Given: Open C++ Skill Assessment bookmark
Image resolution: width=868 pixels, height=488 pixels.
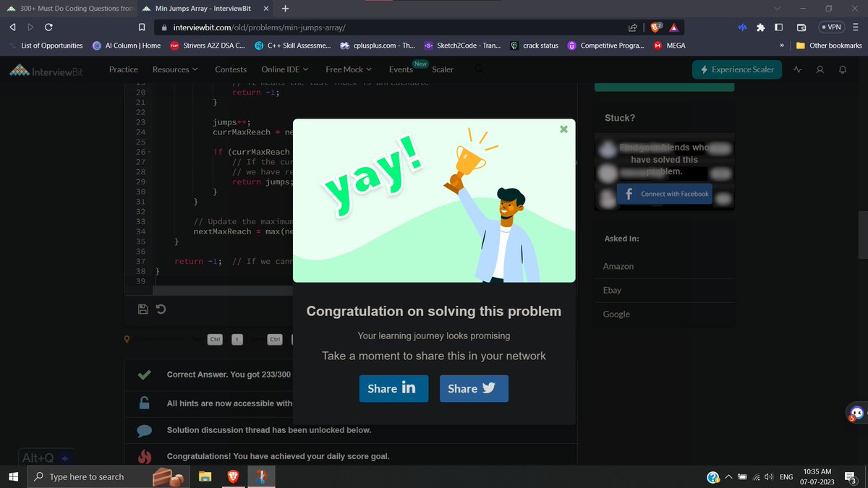Looking at the screenshot, I should pyautogui.click(x=293, y=46).
